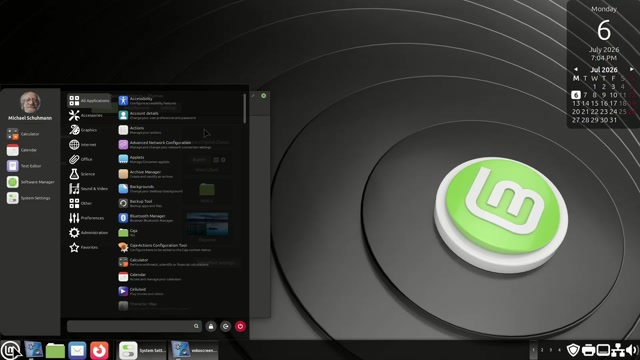
Task: Switch to workspace 2 in the panel
Action: (542, 350)
